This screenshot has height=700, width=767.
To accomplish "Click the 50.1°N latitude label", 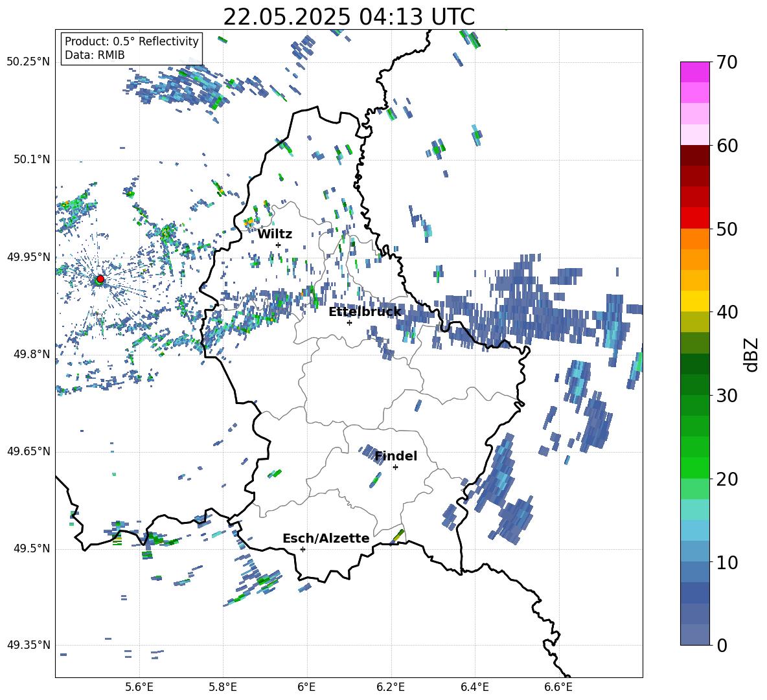I will [31, 159].
